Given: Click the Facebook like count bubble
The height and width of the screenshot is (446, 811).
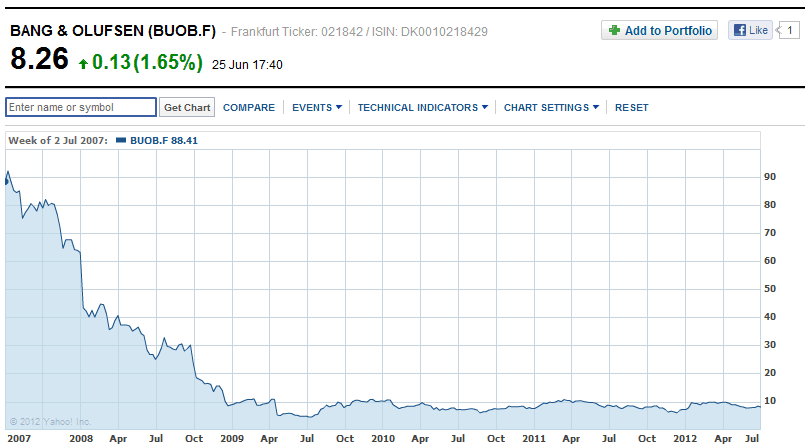Looking at the screenshot, I should coord(789,30).
